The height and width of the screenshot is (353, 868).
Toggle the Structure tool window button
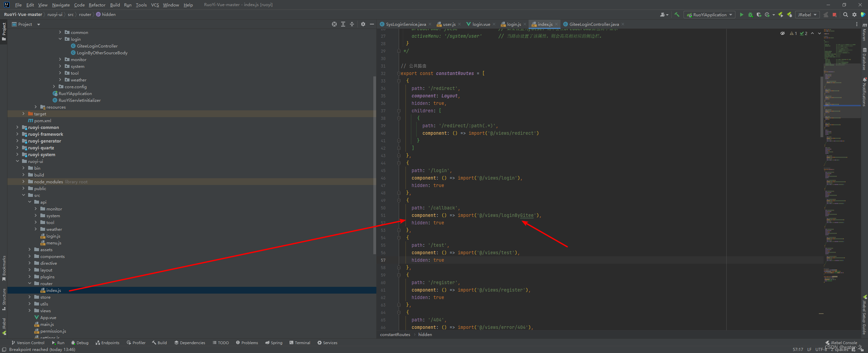[x=4, y=299]
